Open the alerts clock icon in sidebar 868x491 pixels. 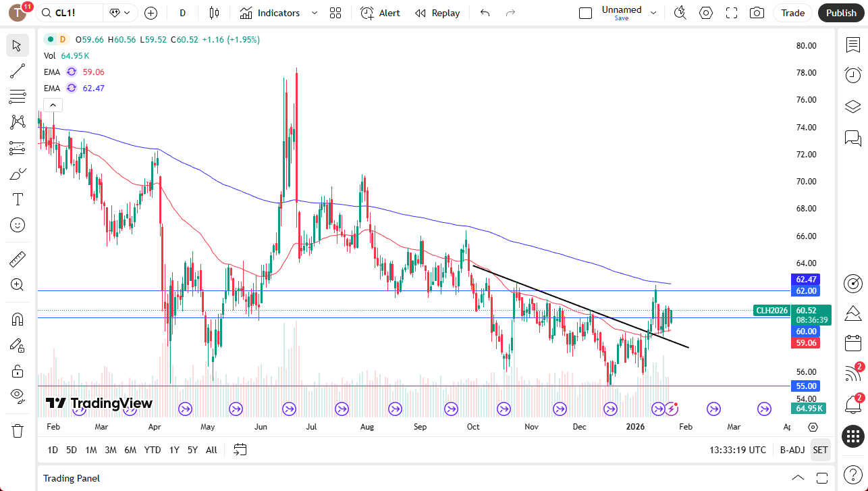click(x=852, y=75)
